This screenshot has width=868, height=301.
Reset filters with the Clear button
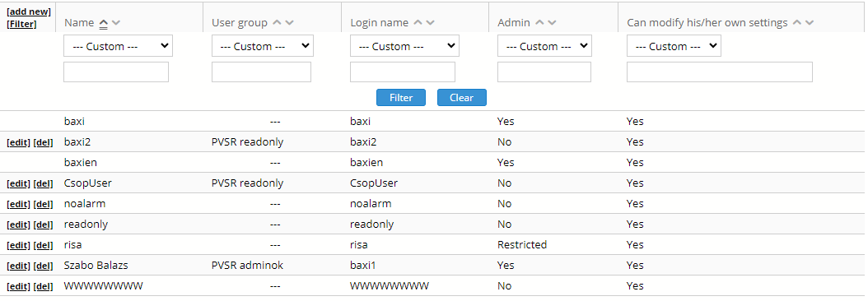coord(462,97)
